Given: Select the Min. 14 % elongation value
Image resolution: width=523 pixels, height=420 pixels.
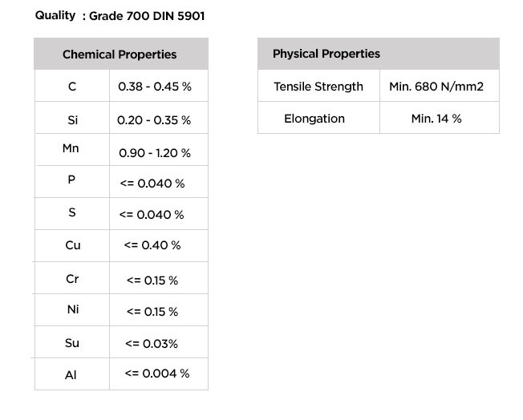Looking at the screenshot, I should point(436,119).
